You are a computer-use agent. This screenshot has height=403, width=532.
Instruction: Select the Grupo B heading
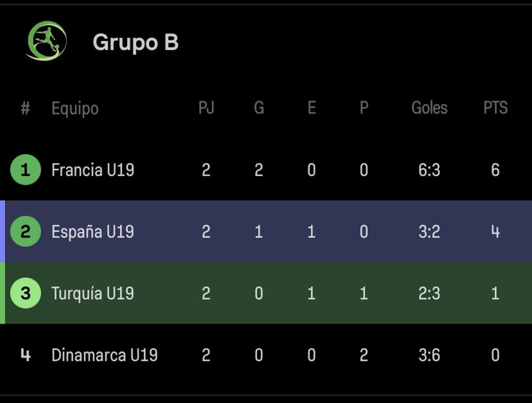coord(135,42)
